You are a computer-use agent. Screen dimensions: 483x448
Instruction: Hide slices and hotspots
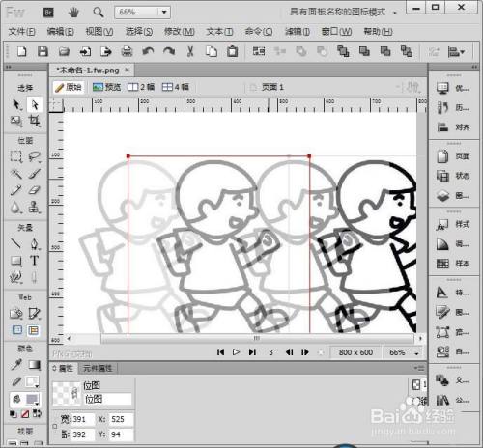pos(17,330)
